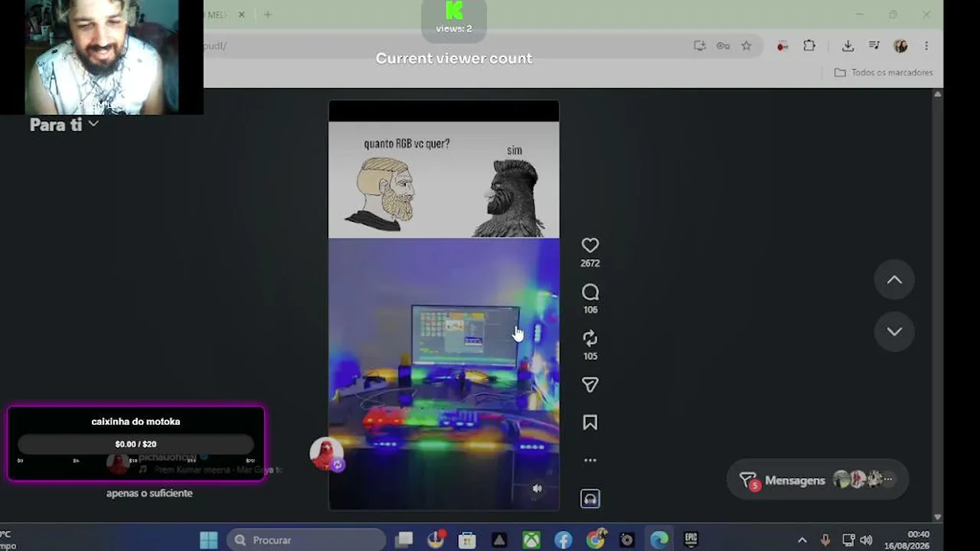Share the video with the send icon
980x551 pixels.
590,385
